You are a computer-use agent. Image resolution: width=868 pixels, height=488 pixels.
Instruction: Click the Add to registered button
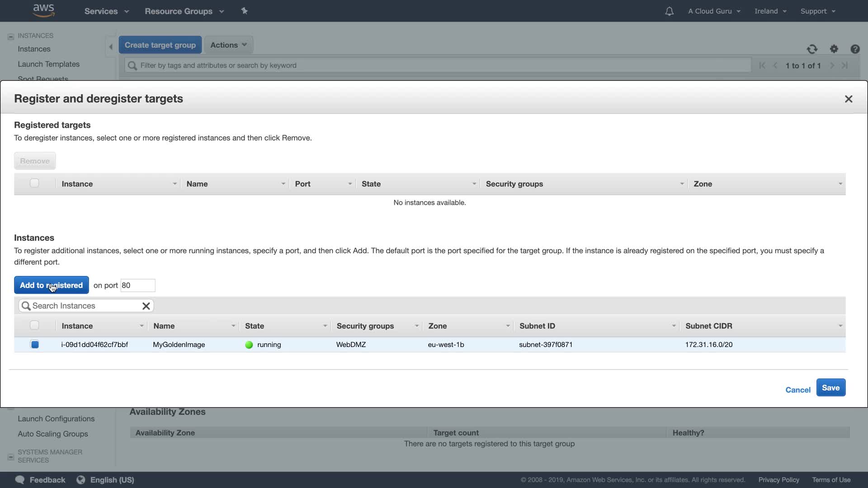51,285
